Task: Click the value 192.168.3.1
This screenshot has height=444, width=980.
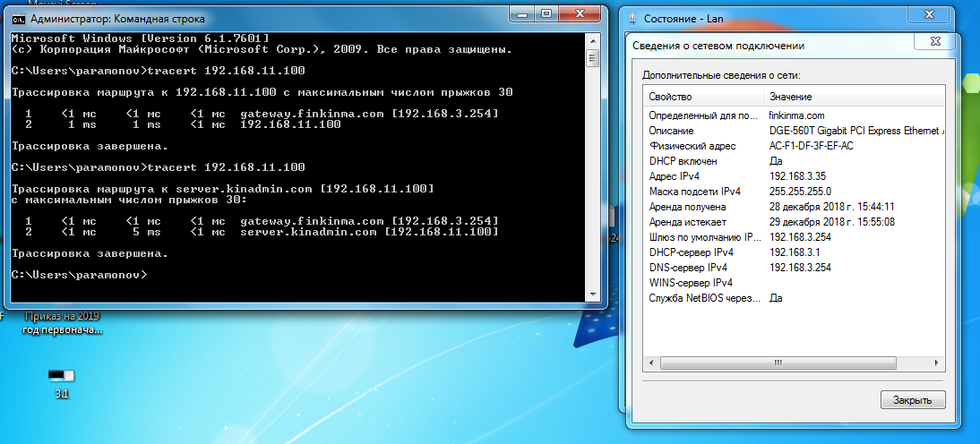Action: pos(795,252)
